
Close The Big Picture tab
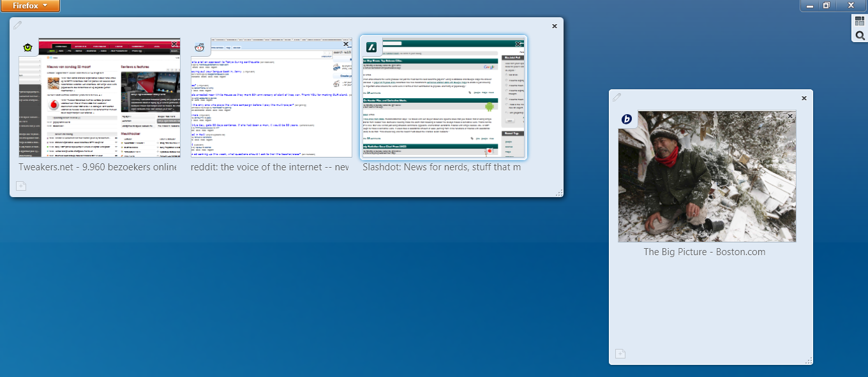click(x=789, y=116)
